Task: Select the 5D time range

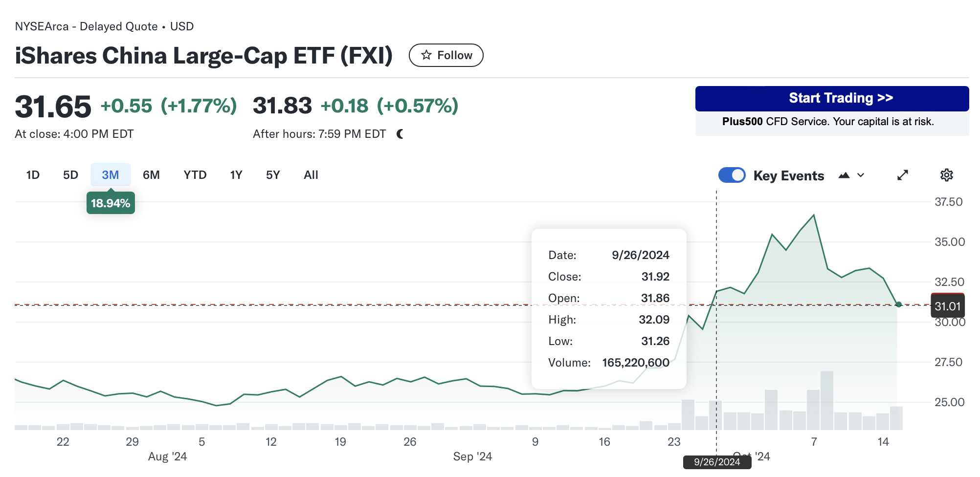Action: (70, 175)
